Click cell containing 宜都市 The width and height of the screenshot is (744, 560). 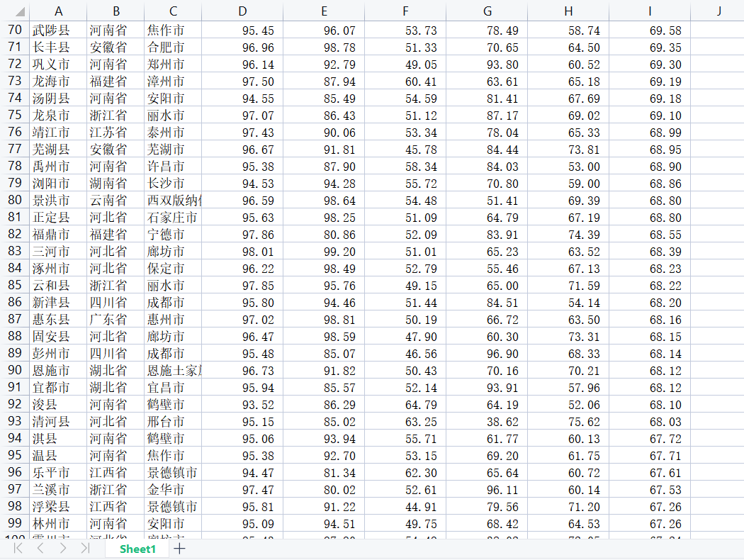[x=58, y=387]
